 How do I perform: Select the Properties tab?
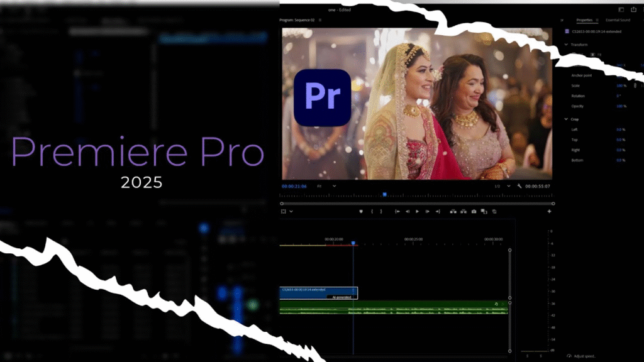click(584, 20)
